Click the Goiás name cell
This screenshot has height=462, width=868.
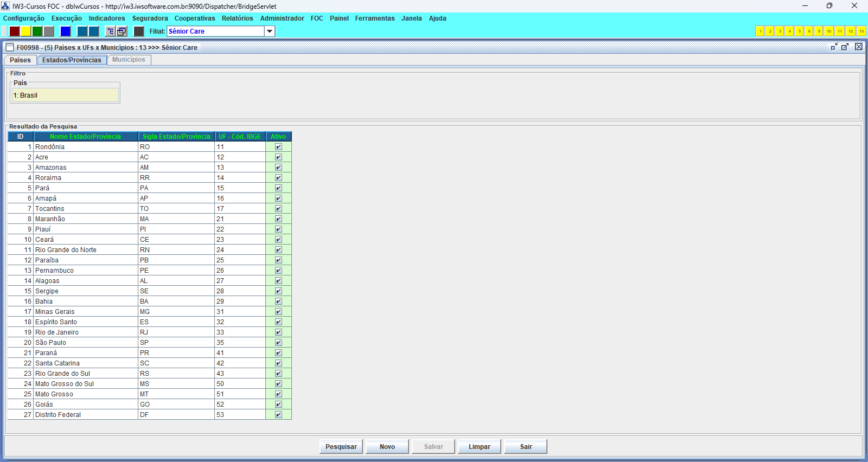tap(86, 405)
